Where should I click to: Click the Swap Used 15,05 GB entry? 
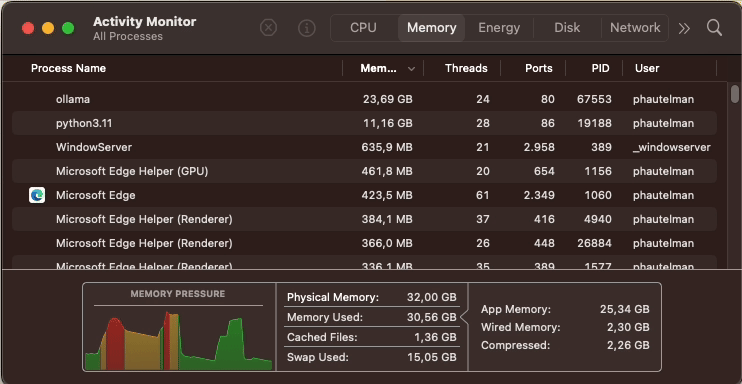pos(371,357)
